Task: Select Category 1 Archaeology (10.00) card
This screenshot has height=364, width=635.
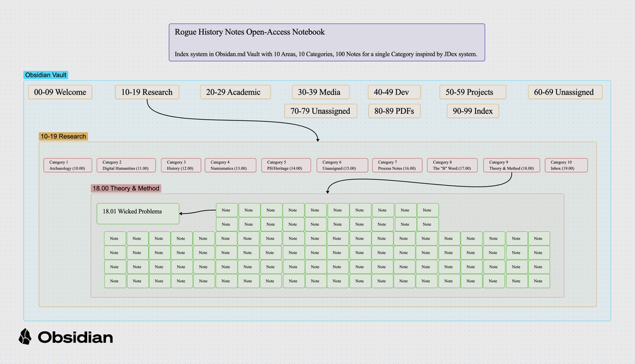Action: (x=68, y=165)
